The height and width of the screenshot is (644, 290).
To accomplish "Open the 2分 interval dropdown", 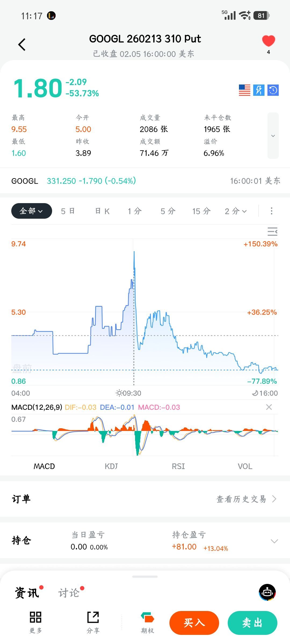I will coord(235,211).
